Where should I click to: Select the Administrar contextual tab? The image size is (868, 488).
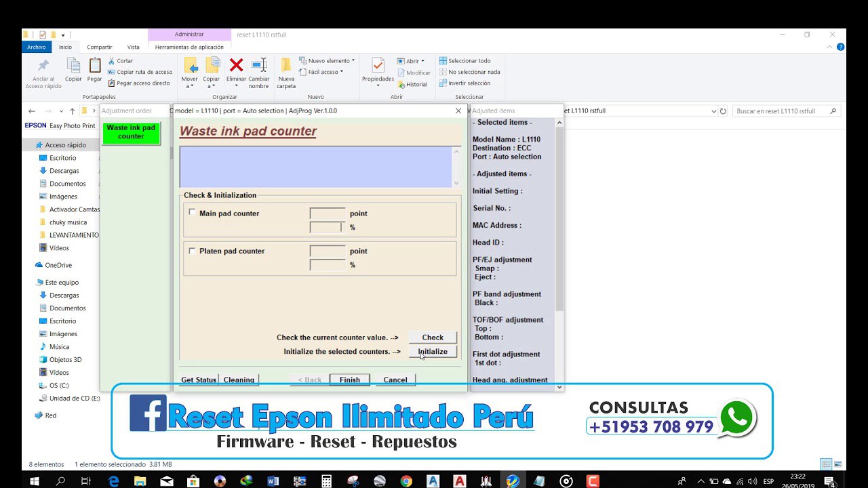click(x=189, y=35)
